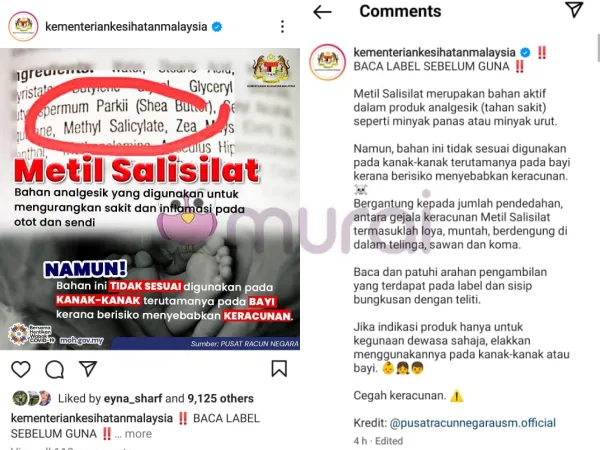Save post with bookmark icon
Screen dimensions: 600x450
pyautogui.click(x=279, y=368)
